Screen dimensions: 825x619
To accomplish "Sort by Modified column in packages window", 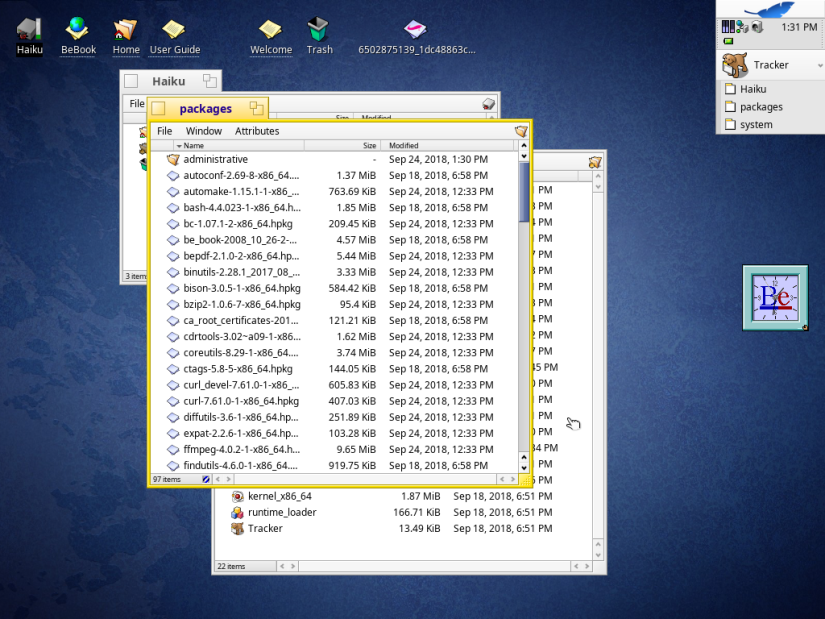I will 446,145.
